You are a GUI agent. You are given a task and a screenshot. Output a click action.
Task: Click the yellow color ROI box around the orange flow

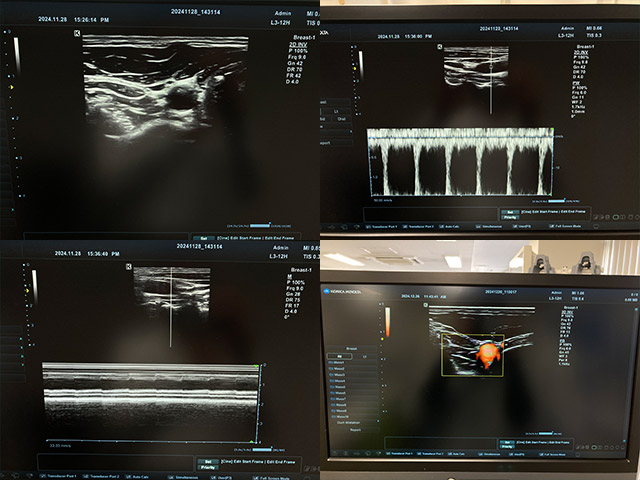coord(472,355)
